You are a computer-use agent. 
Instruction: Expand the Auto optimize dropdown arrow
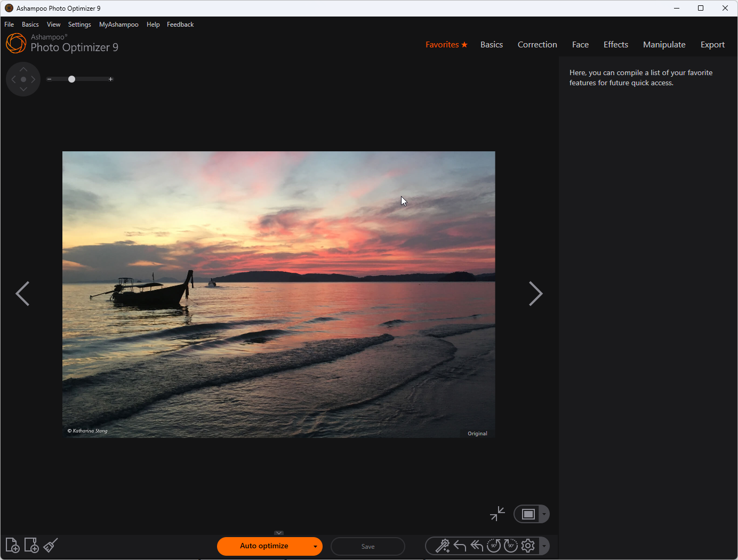(315, 547)
